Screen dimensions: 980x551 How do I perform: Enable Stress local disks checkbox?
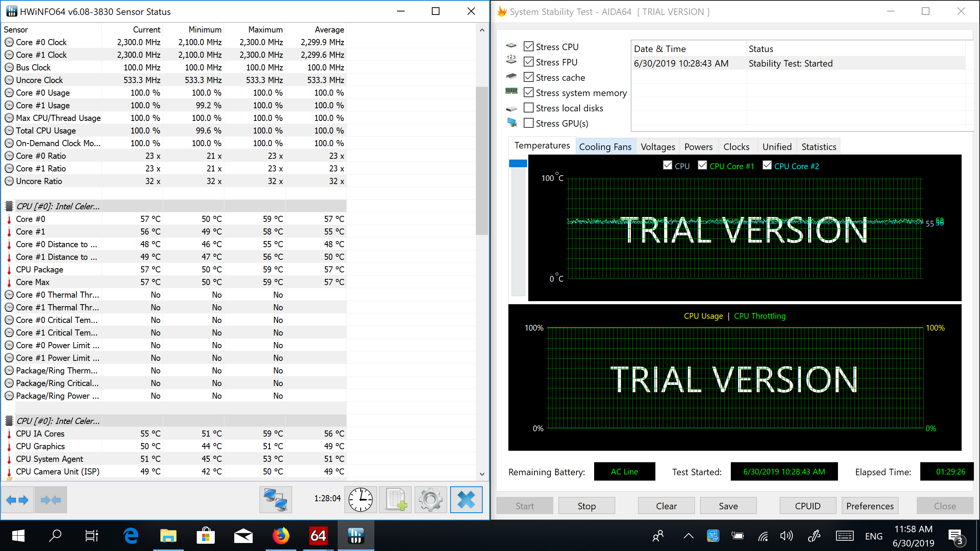click(529, 108)
